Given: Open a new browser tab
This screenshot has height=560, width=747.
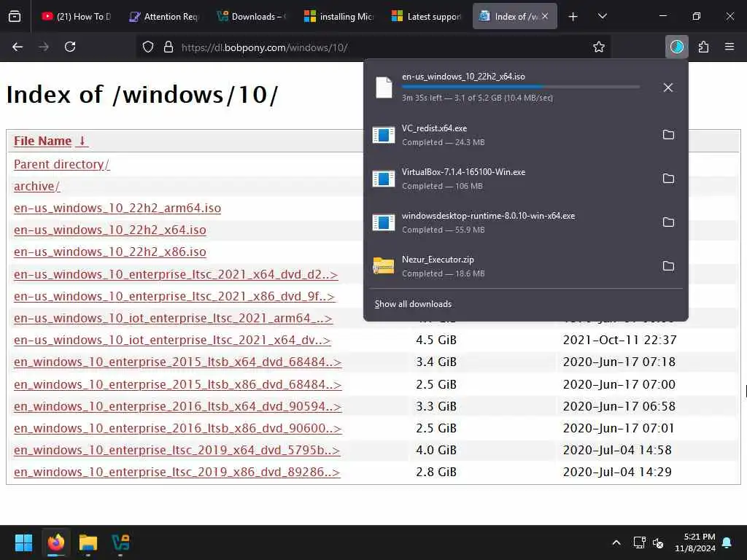Looking at the screenshot, I should (573, 17).
